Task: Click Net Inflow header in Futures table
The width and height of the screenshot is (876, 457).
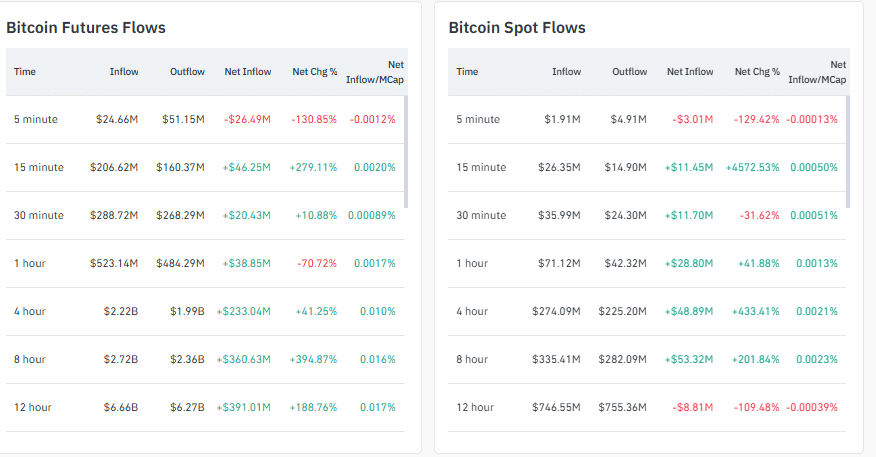Action: [x=247, y=72]
